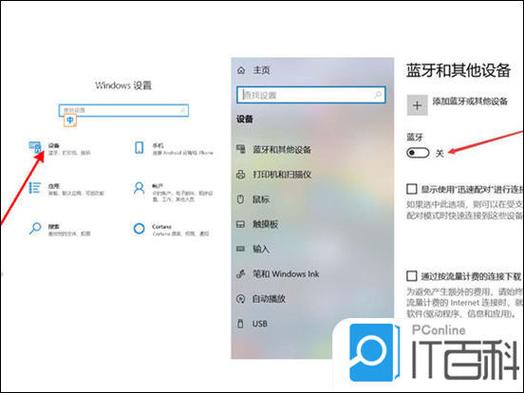The height and width of the screenshot is (393, 524).
Task: Focus the 查找设置 search box in the sidebar
Action: pos(311,95)
